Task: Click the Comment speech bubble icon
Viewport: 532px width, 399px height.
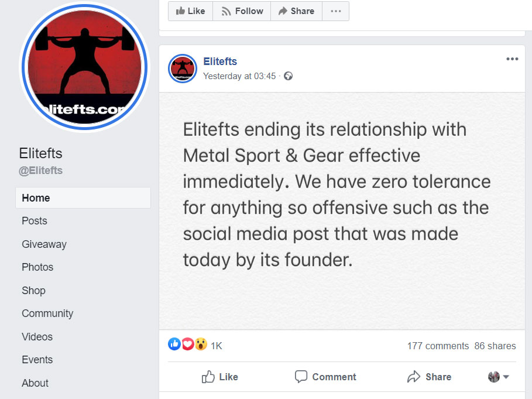Action: [x=301, y=377]
